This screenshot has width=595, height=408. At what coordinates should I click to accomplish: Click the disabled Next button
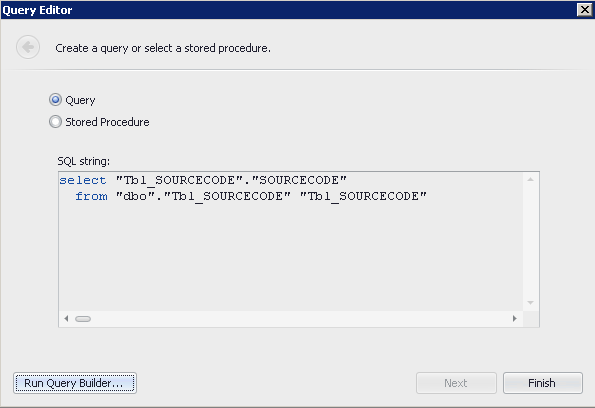click(456, 383)
